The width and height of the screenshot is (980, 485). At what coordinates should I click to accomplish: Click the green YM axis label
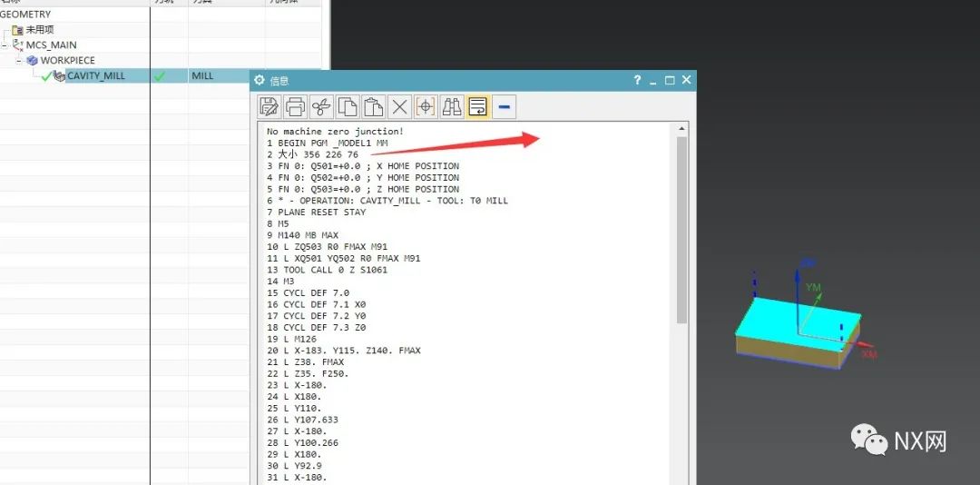coord(813,287)
